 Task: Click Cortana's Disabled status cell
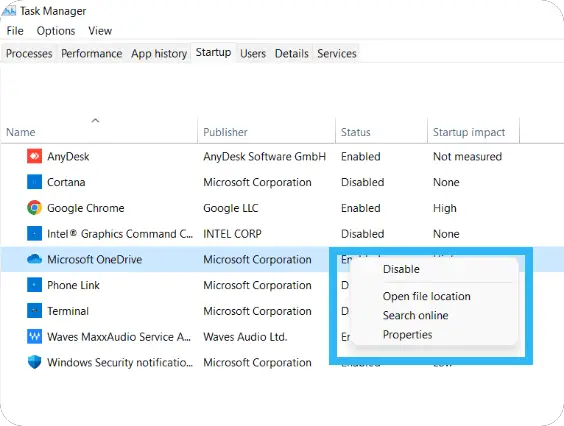coord(363,182)
